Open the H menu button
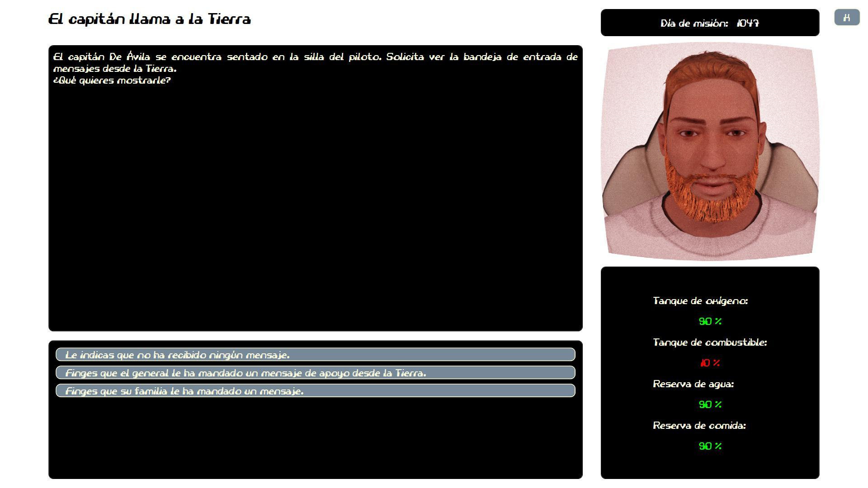Screen dimensions: 868x488 [847, 18]
